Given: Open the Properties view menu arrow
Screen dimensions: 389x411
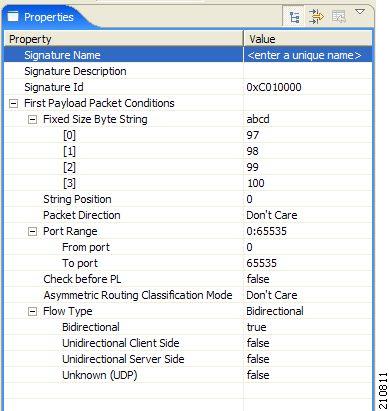Looking at the screenshot, I should pos(360,12).
